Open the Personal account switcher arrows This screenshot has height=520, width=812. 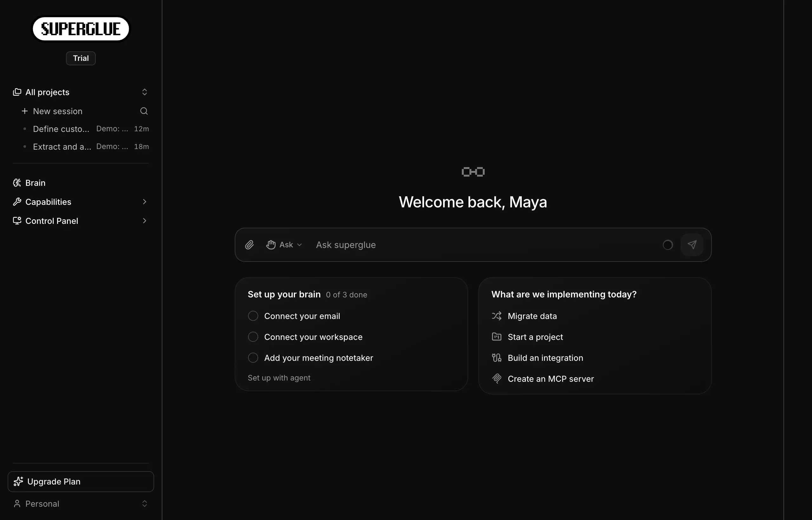[x=145, y=504]
